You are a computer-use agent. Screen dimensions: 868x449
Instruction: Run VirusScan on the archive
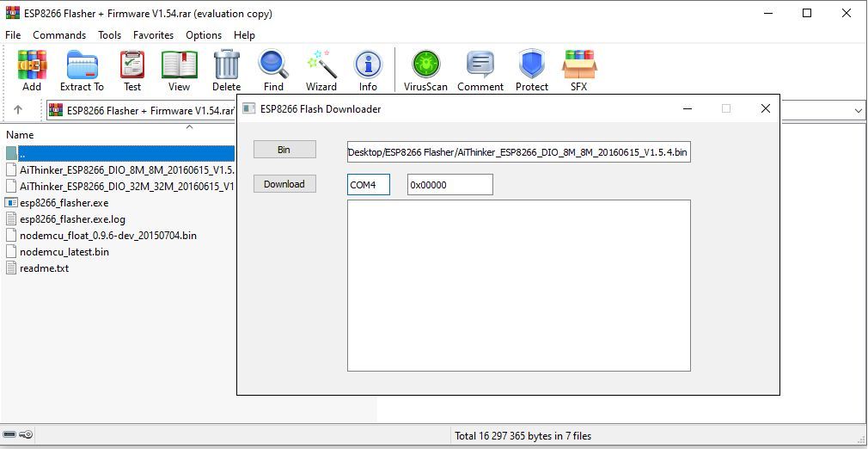click(x=425, y=71)
